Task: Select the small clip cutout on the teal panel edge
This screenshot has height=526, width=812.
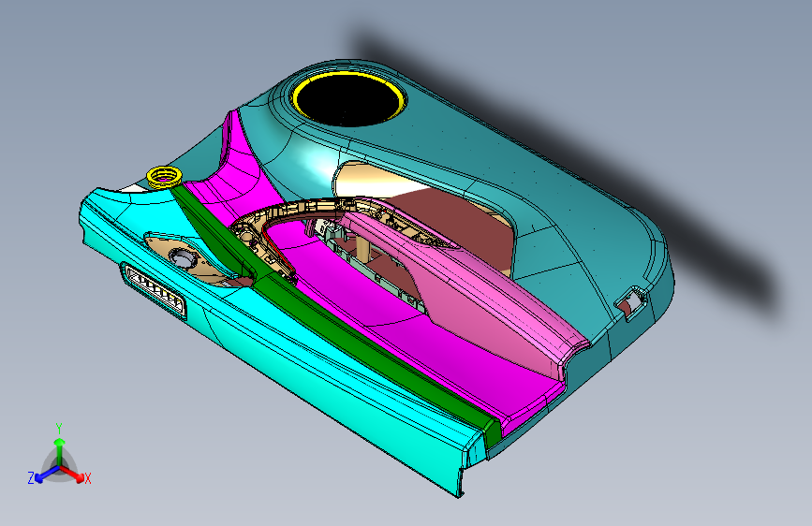Action: (631, 302)
